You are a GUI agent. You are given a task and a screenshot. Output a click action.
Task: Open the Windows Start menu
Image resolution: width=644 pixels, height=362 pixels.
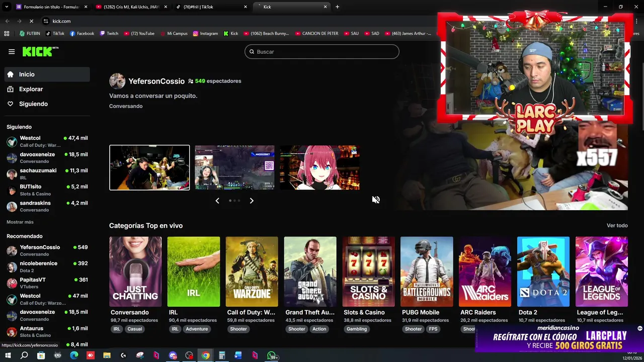pos(8,356)
